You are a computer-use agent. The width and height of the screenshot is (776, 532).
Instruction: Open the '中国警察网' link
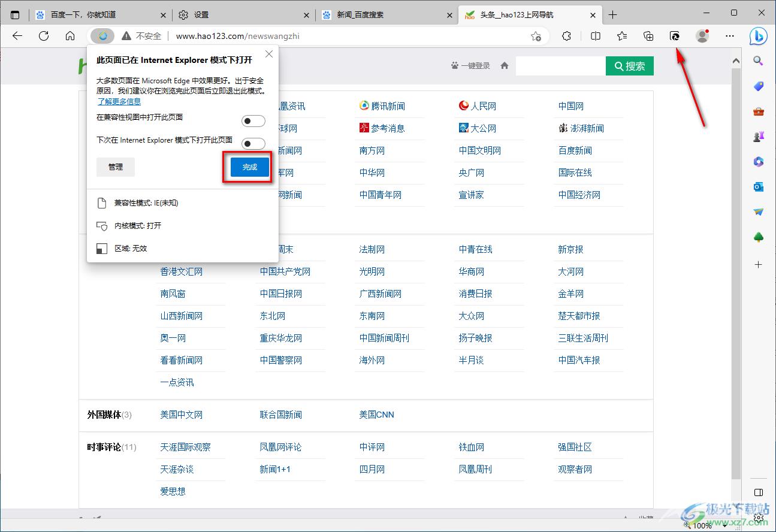tap(281, 360)
